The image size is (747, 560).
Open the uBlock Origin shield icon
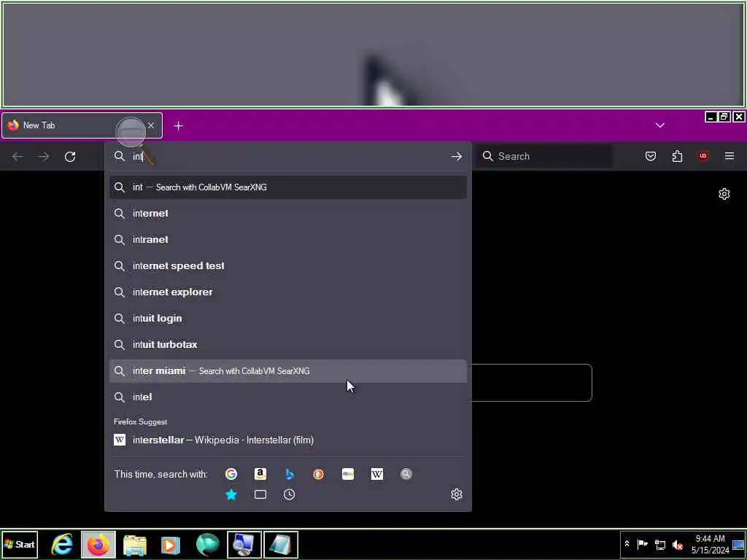pos(703,156)
